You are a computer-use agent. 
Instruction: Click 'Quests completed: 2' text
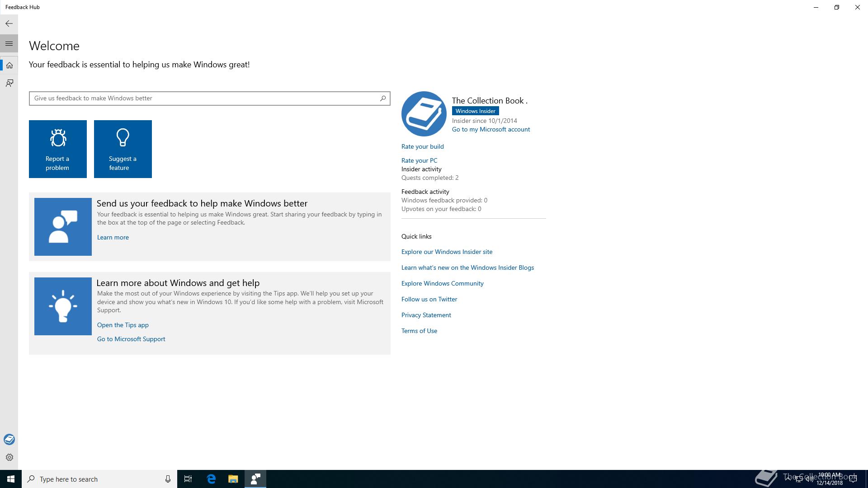[x=430, y=178]
